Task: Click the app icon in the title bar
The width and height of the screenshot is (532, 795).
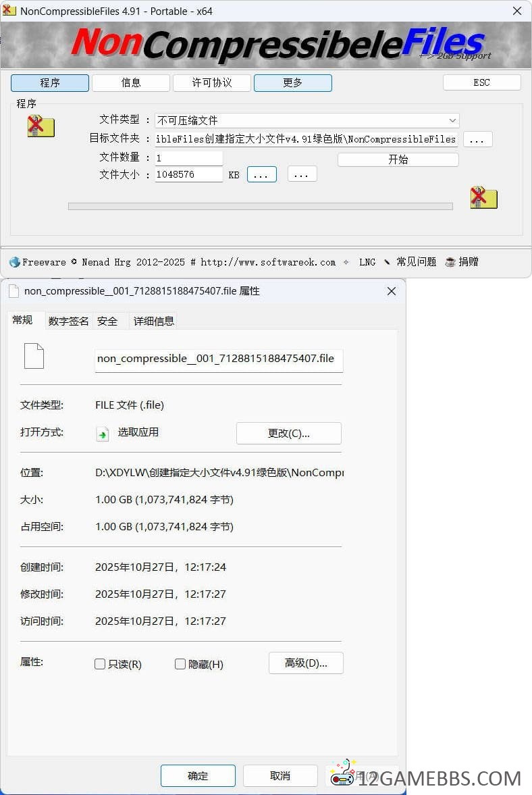Action: pyautogui.click(x=9, y=11)
